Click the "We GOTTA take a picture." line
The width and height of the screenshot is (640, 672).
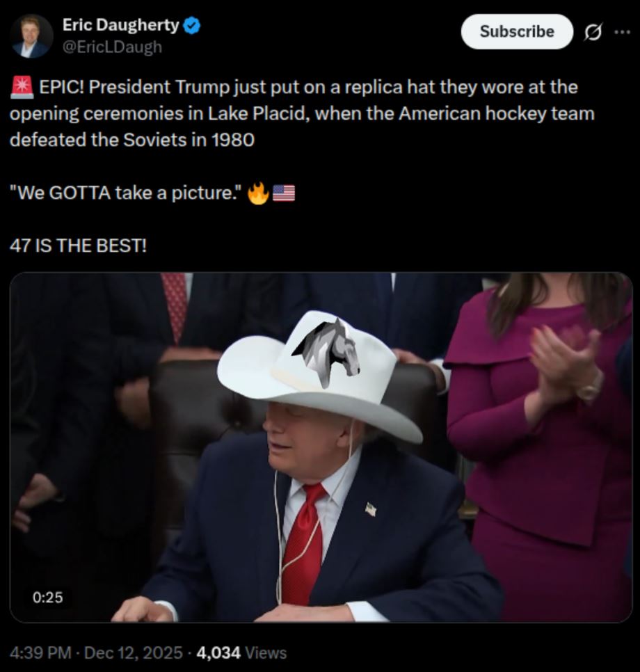click(x=126, y=193)
